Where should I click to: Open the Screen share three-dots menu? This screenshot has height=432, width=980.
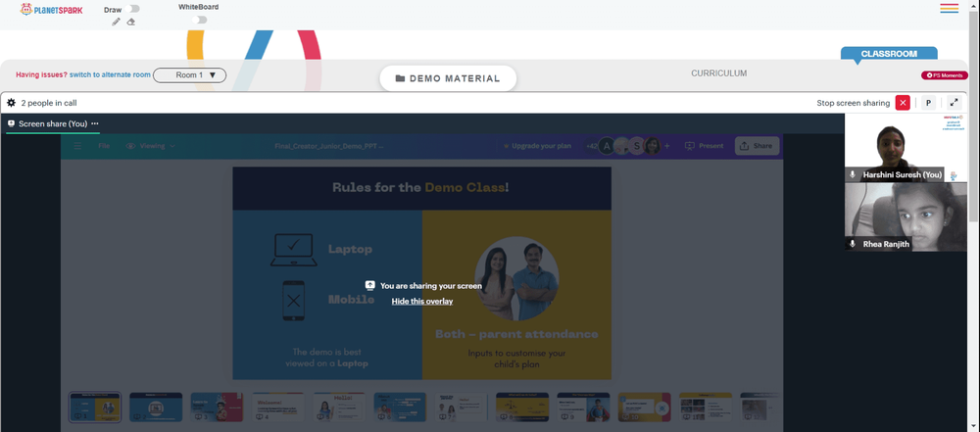[95, 123]
